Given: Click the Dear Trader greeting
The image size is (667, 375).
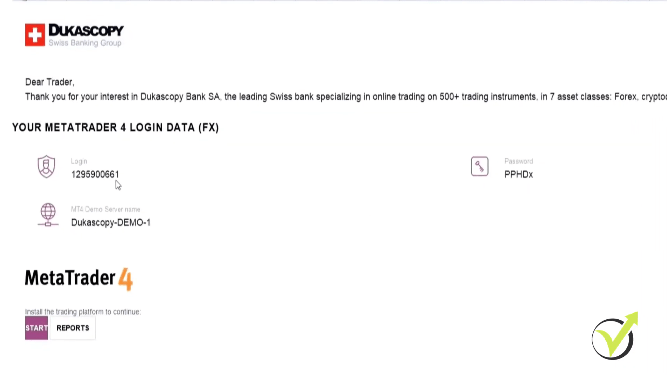Looking at the screenshot, I should (50, 82).
